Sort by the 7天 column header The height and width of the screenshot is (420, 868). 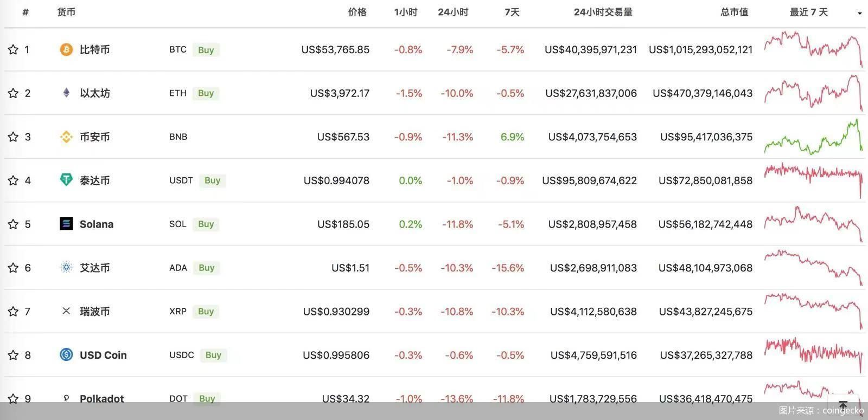tap(512, 12)
